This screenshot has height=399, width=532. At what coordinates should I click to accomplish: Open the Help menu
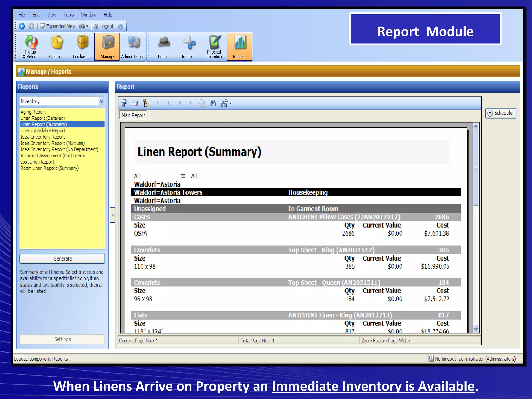tap(108, 15)
